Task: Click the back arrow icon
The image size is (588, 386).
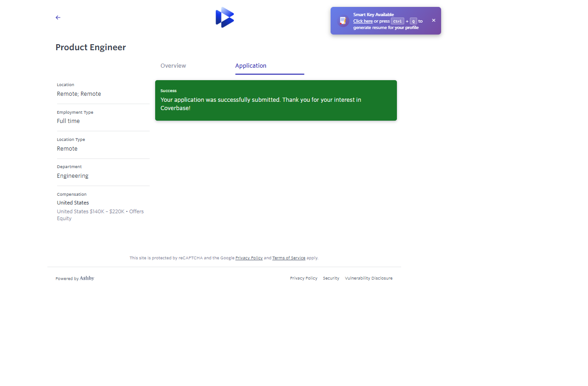Action: (58, 18)
